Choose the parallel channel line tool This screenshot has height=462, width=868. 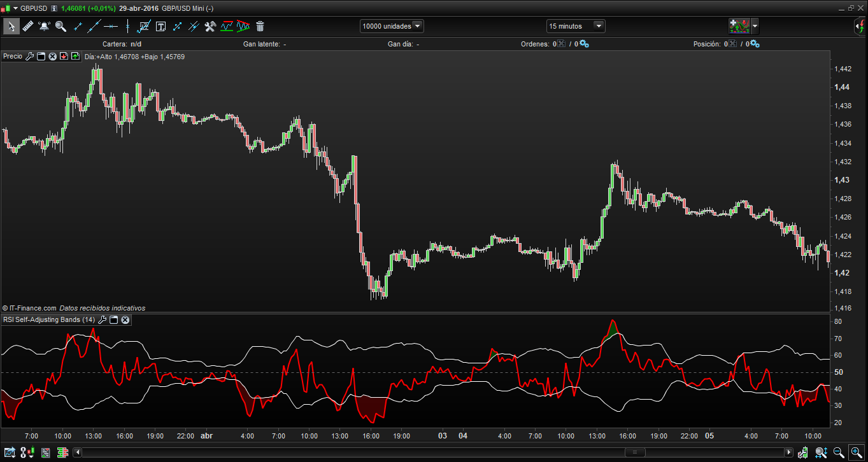tap(194, 26)
